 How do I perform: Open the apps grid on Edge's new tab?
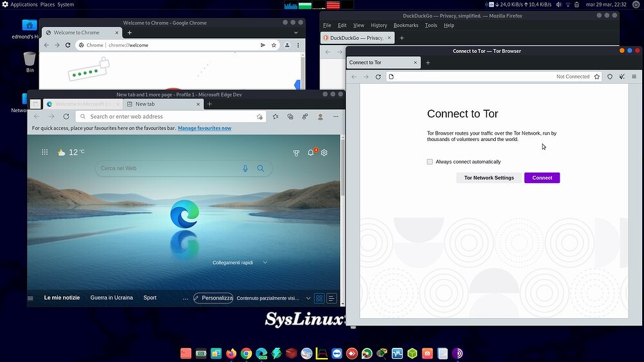click(44, 153)
